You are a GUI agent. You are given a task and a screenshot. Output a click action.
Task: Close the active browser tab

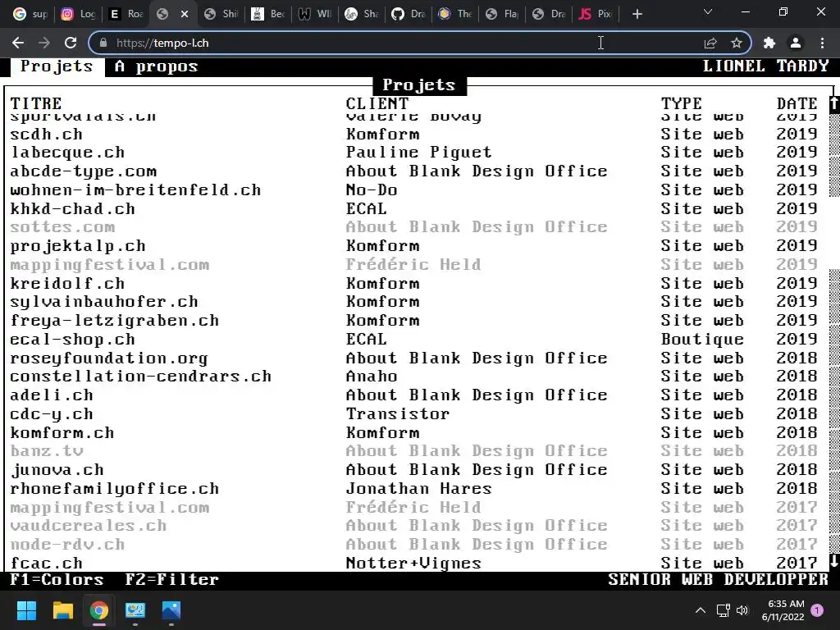click(x=185, y=14)
